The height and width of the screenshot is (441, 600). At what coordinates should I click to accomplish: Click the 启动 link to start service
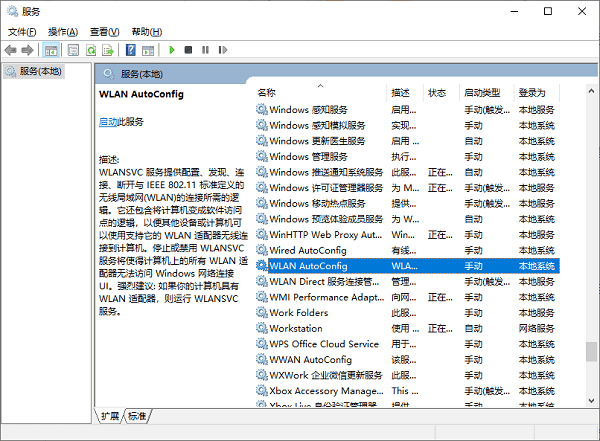coord(108,121)
